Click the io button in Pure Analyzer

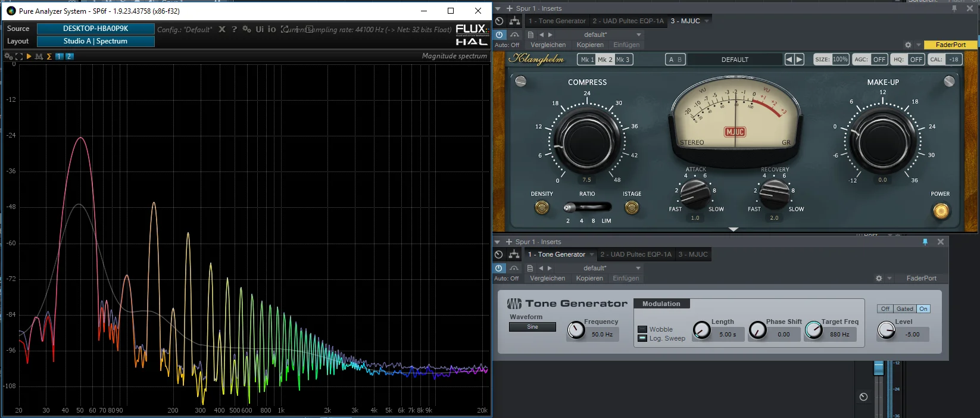pyautogui.click(x=271, y=29)
